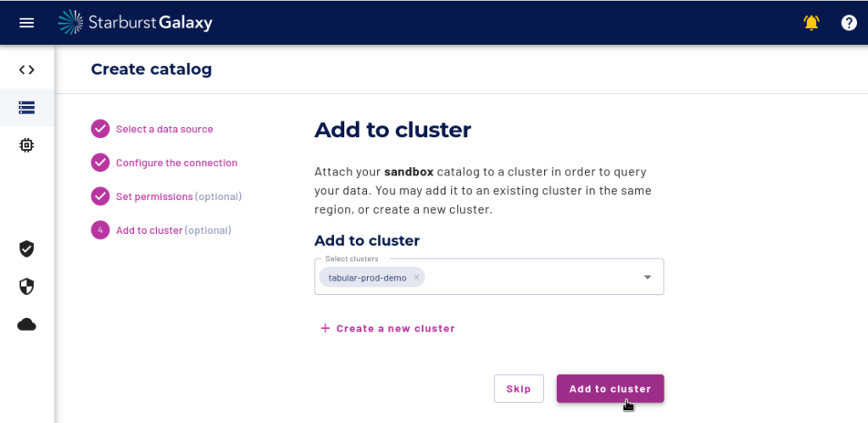Open the cloud settings icon in sidebar
868x423 pixels.
pos(26,325)
